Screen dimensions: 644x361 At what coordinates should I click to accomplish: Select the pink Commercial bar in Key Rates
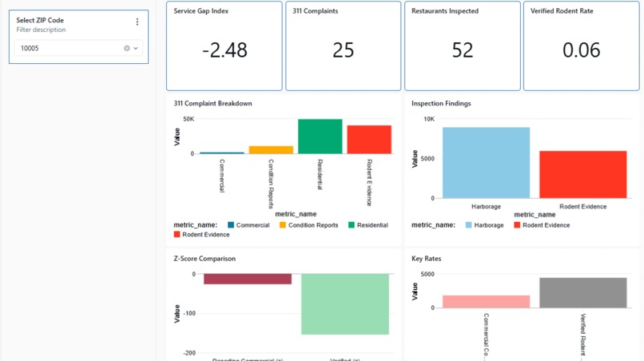pos(487,301)
